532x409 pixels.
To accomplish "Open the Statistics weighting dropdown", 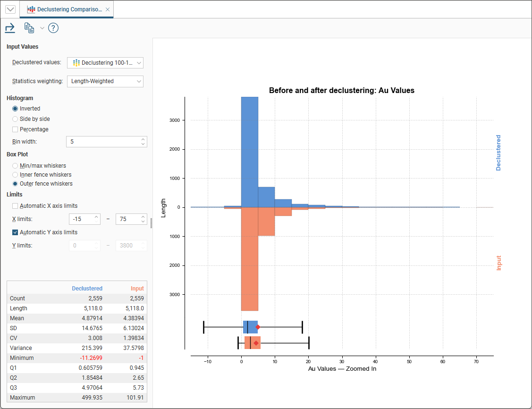I will click(105, 81).
